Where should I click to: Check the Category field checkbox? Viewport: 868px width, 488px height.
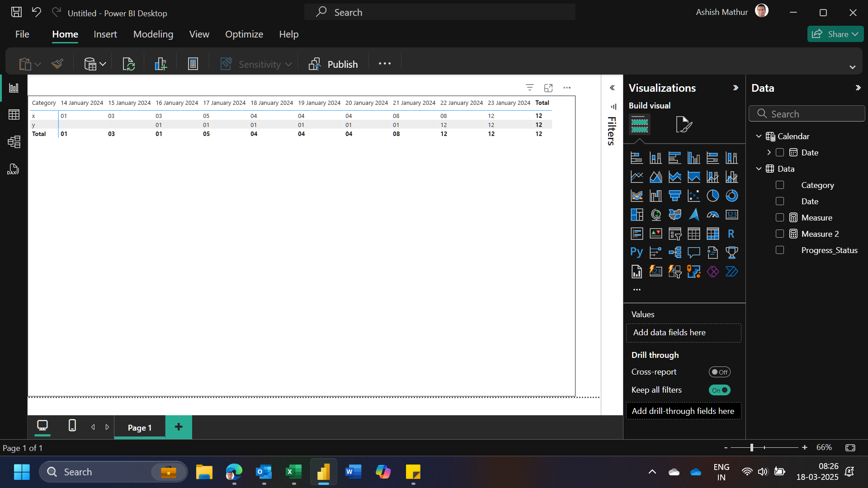tap(780, 185)
